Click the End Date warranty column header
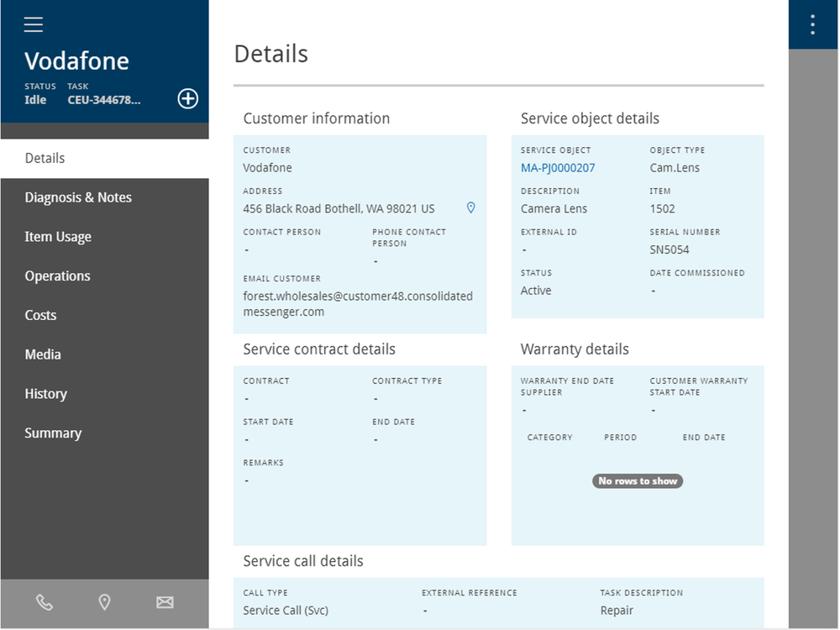 (x=703, y=438)
